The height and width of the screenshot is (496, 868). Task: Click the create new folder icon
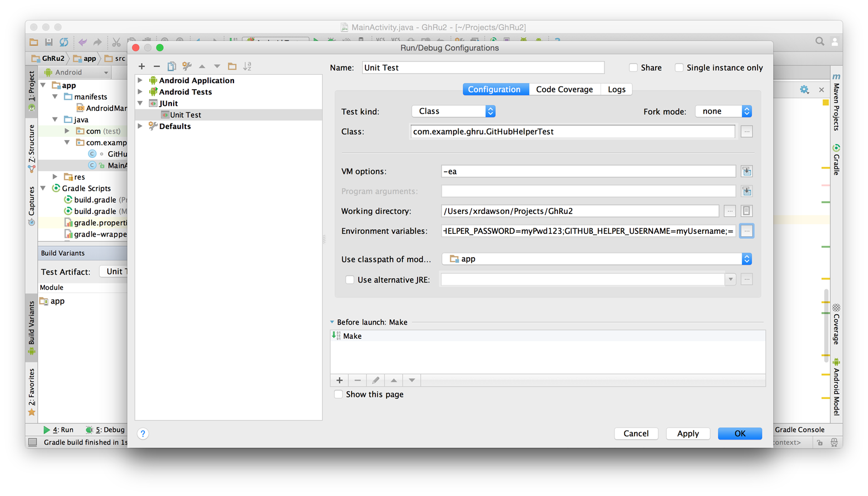click(232, 67)
